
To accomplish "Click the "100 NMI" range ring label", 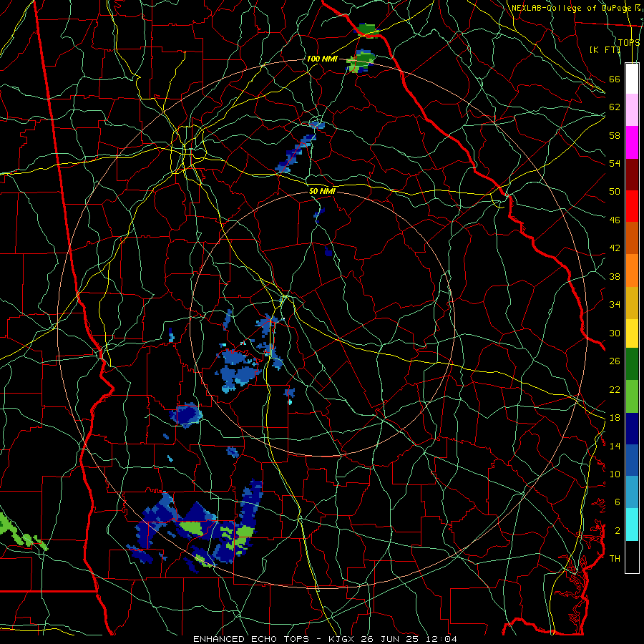I will click(322, 59).
